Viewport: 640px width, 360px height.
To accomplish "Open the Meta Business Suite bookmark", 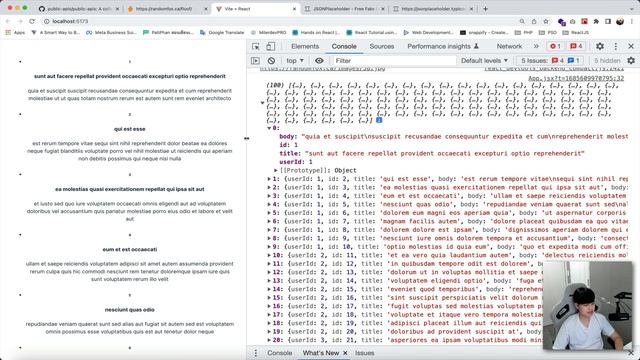I will click(x=111, y=32).
